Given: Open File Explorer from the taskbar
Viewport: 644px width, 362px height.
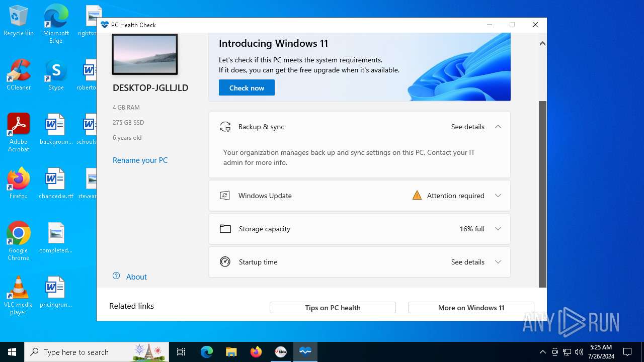Looking at the screenshot, I should point(231,352).
